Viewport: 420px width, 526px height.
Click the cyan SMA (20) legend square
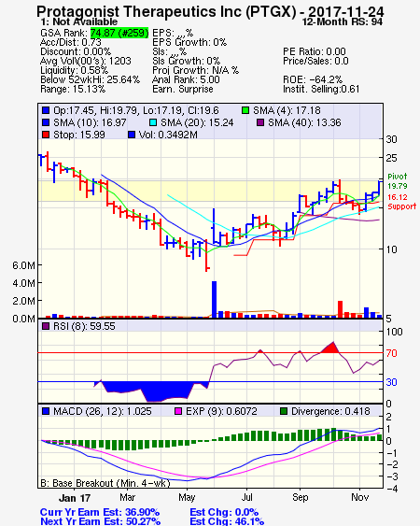tap(153, 122)
